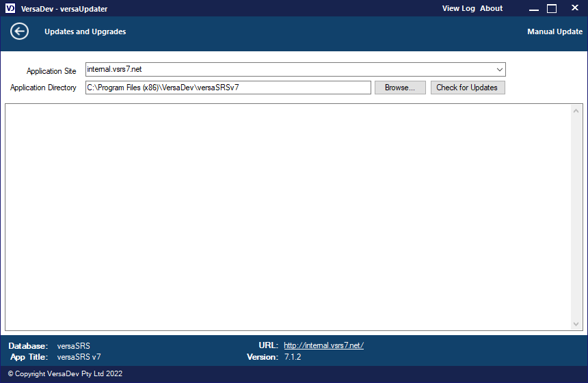This screenshot has height=383, width=588.
Task: Click the back arrow icon
Action: (19, 31)
